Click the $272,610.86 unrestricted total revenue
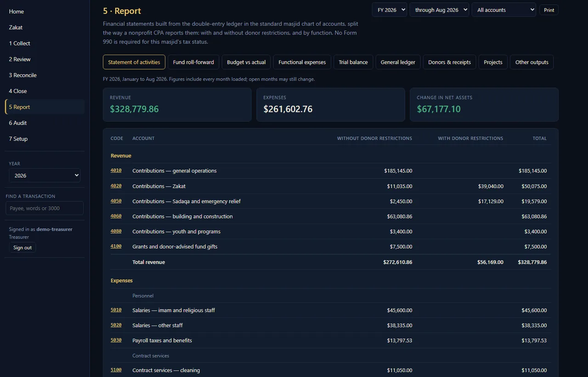The width and height of the screenshot is (588, 377). click(x=398, y=262)
